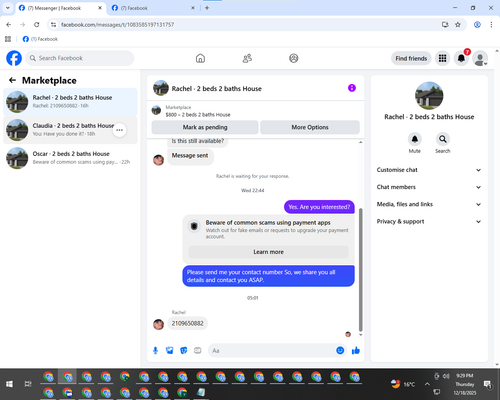Bookmark this page with the star icon
Image resolution: width=500 pixels, height=400 pixels.
coord(458,24)
